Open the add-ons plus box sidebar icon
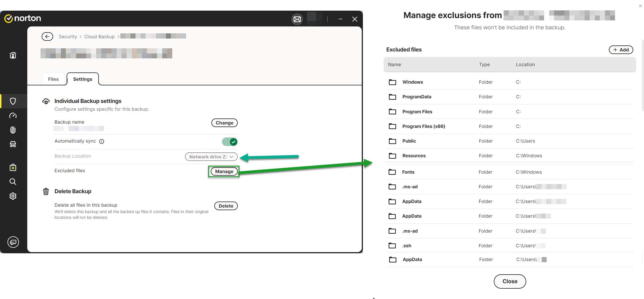 [x=13, y=167]
